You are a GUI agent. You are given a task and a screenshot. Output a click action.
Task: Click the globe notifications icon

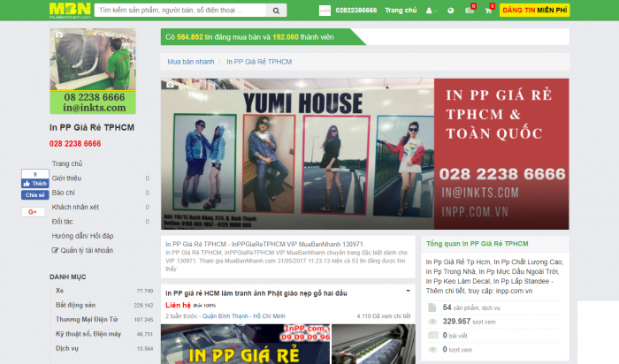point(450,11)
